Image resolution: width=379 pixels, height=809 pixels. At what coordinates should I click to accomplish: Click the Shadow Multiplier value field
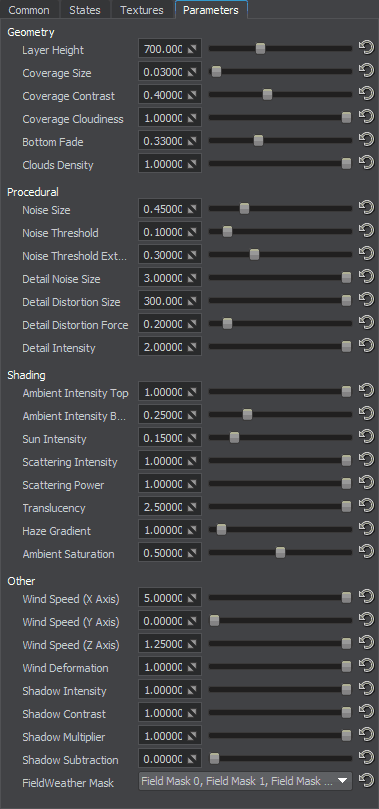click(170, 736)
